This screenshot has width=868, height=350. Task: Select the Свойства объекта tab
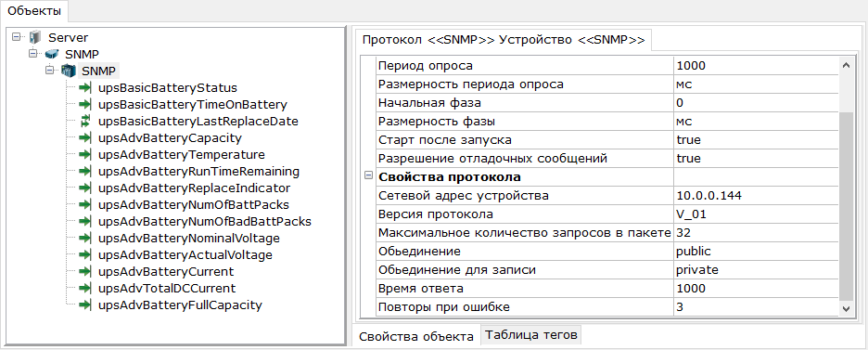pyautogui.click(x=416, y=336)
